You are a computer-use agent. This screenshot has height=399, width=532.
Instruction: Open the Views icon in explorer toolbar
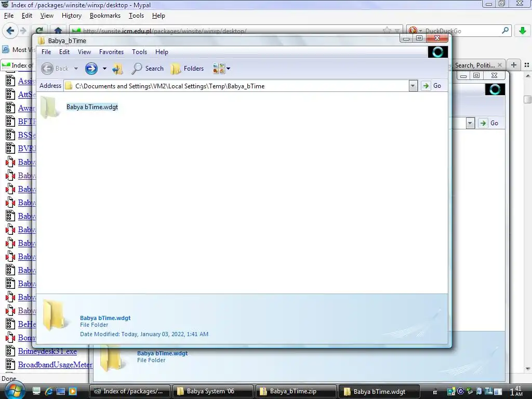tap(219, 69)
